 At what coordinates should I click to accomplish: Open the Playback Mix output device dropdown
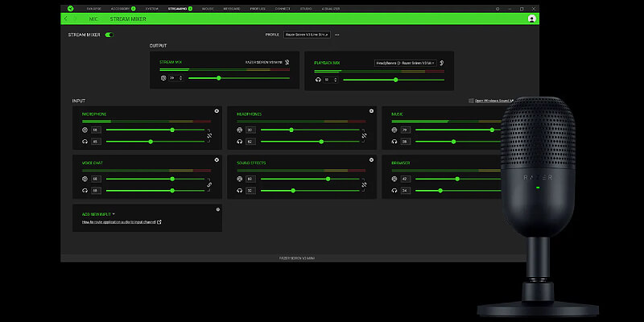406,64
